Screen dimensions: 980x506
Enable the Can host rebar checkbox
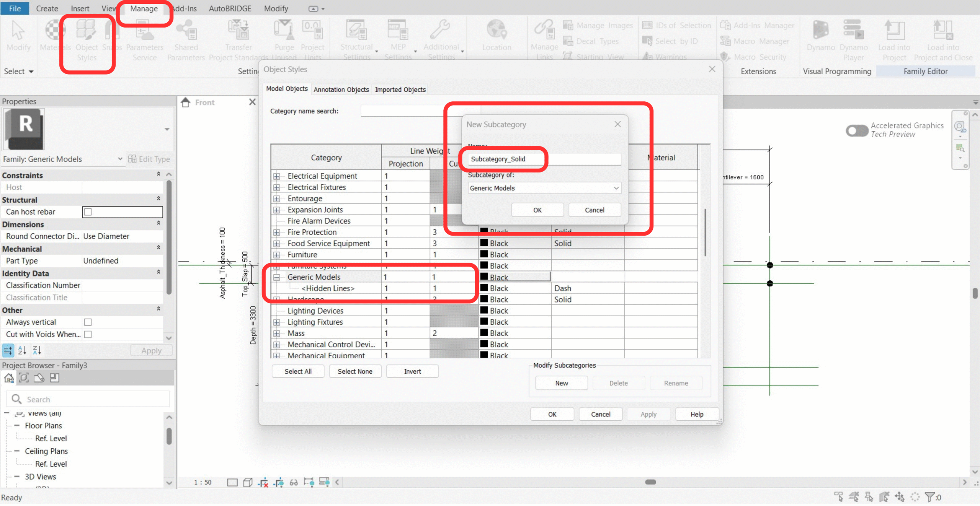point(88,212)
